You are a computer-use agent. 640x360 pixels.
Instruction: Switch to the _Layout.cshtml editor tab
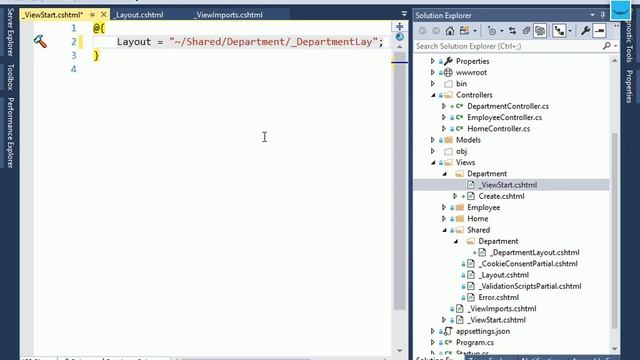click(x=138, y=15)
